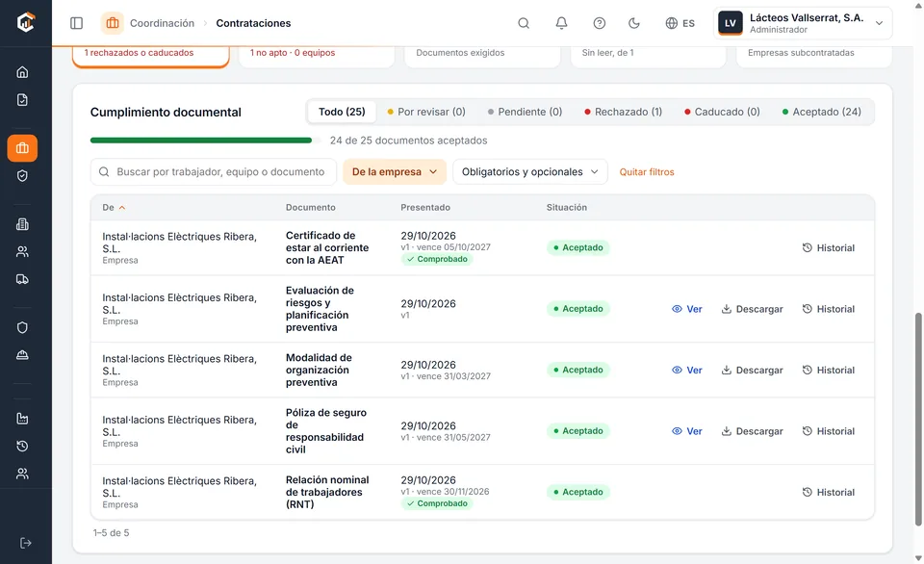Click the Documentos exigidos card
Viewport: 924px width, 564px height.
(482, 57)
